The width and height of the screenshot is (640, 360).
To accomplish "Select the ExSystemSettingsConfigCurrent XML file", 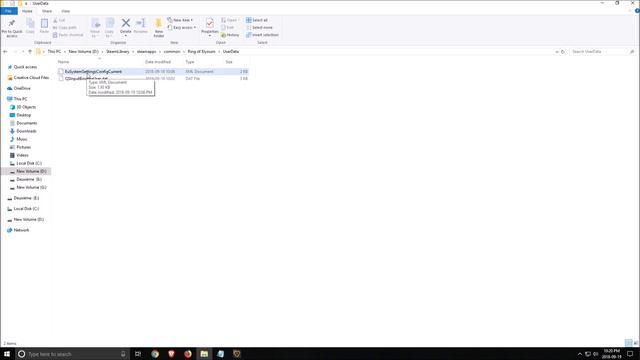I will tap(93, 71).
